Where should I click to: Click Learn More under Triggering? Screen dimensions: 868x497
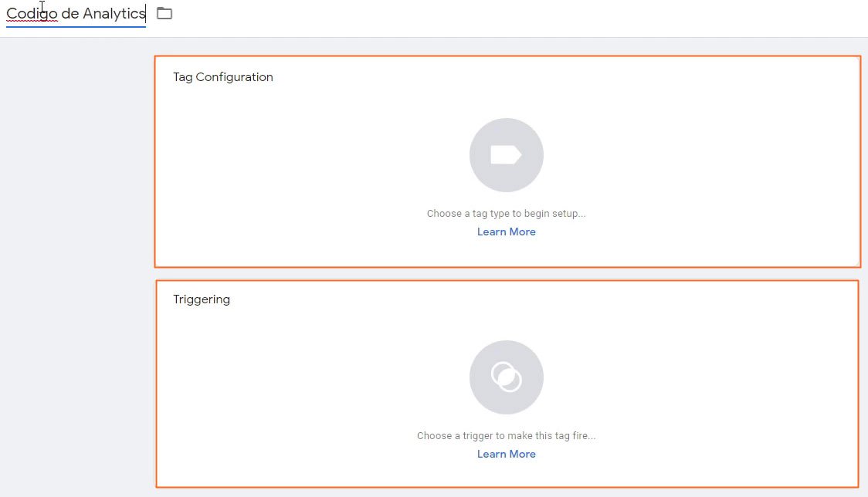point(507,454)
